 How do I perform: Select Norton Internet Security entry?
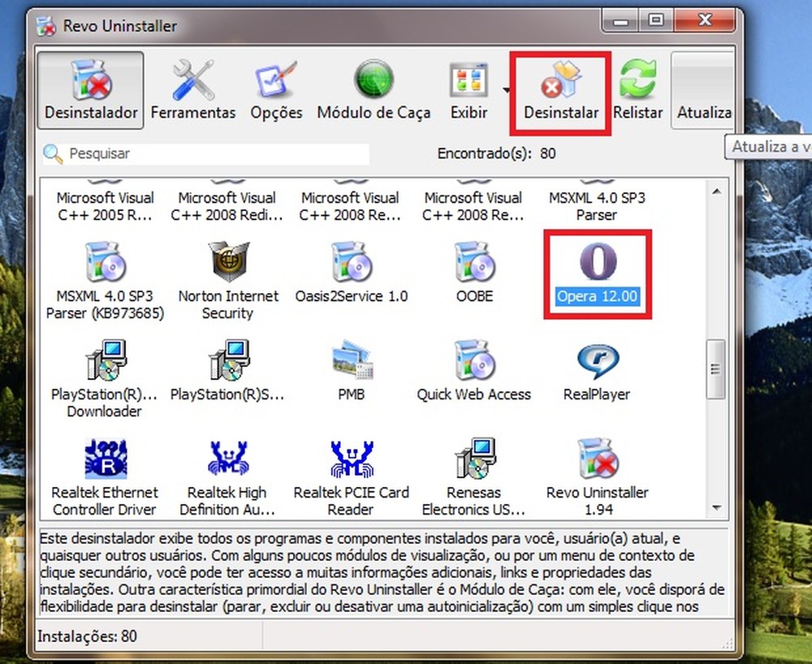228,282
